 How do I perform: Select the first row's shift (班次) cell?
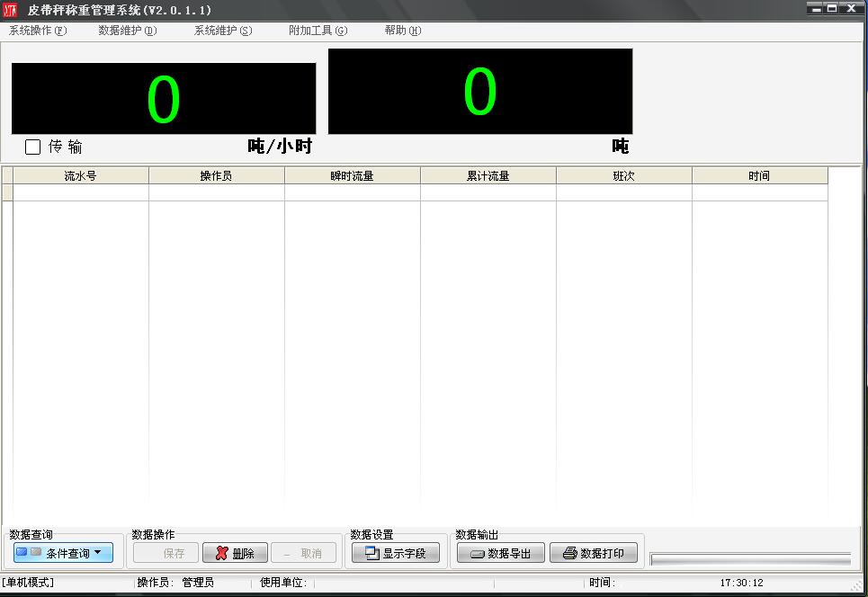click(623, 192)
